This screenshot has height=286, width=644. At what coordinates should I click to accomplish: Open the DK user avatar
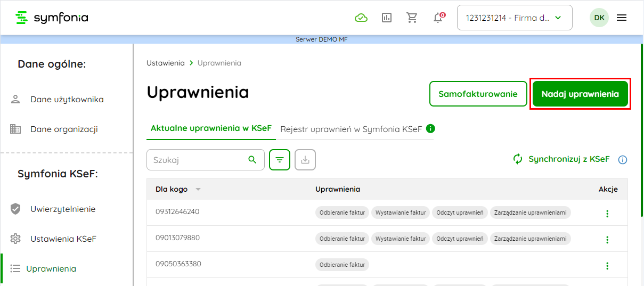tap(599, 18)
